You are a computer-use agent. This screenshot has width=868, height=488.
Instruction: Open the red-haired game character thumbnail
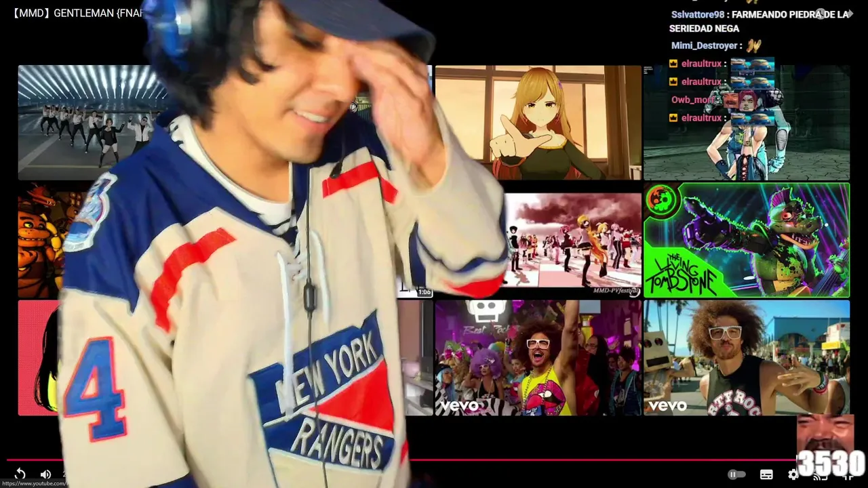(747, 123)
